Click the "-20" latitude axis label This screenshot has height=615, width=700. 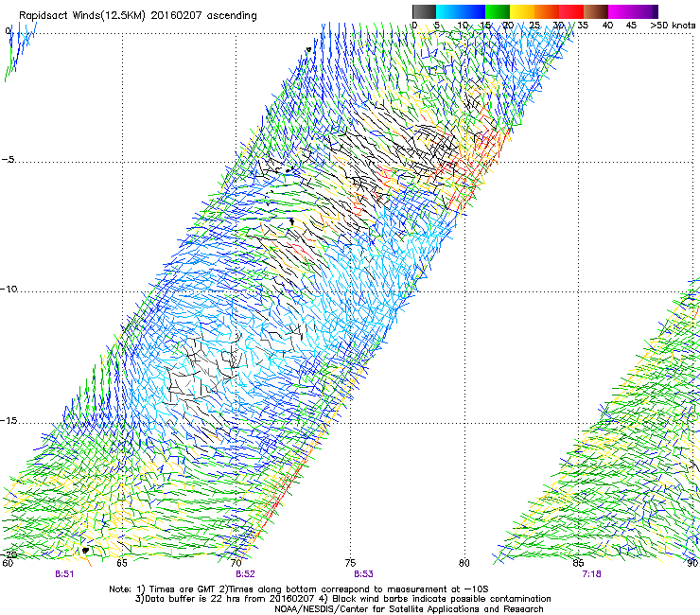point(9,554)
